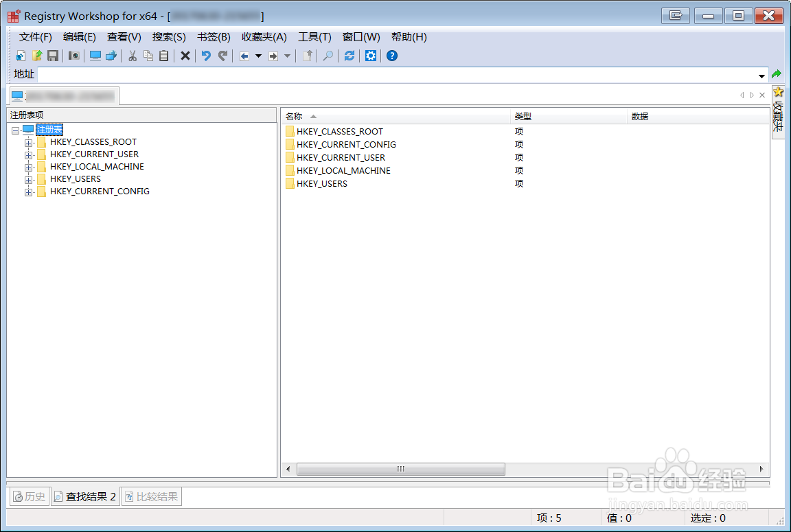Click the paste clipboard icon

[x=164, y=56]
